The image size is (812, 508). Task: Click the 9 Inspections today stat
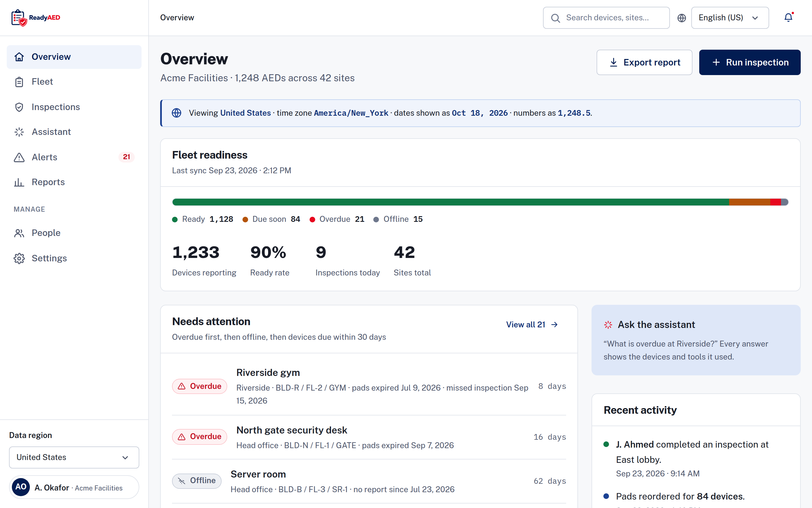(348, 260)
